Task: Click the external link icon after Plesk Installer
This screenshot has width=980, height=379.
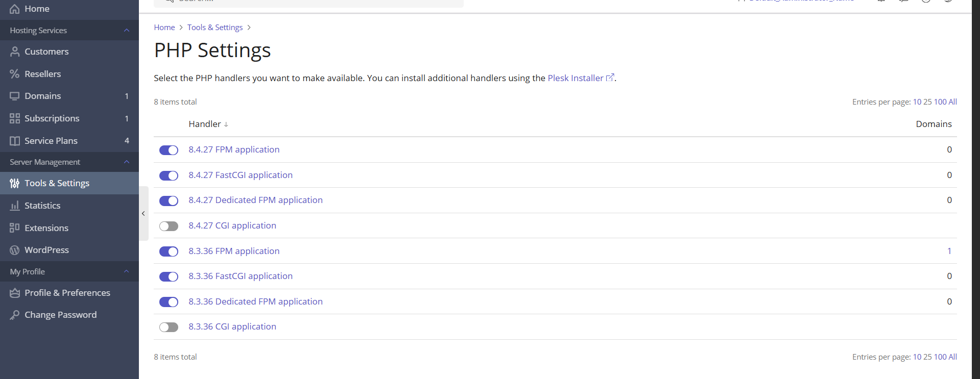Action: pyautogui.click(x=610, y=78)
